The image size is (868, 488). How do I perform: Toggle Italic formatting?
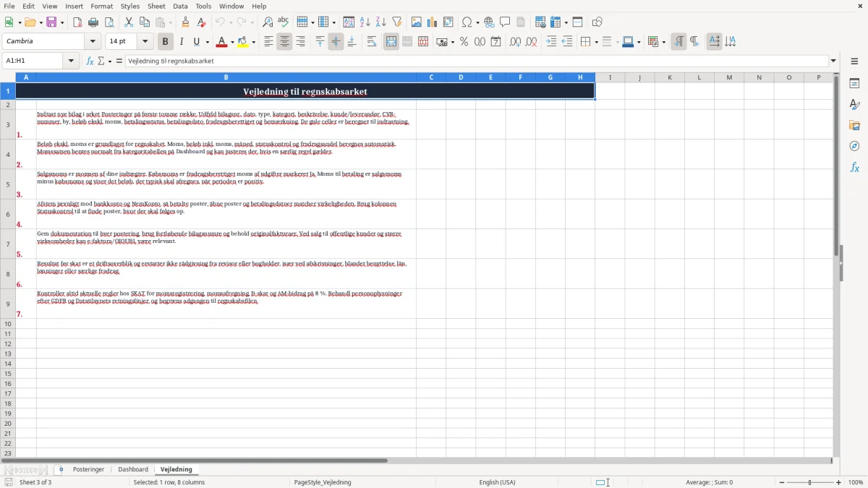point(182,42)
